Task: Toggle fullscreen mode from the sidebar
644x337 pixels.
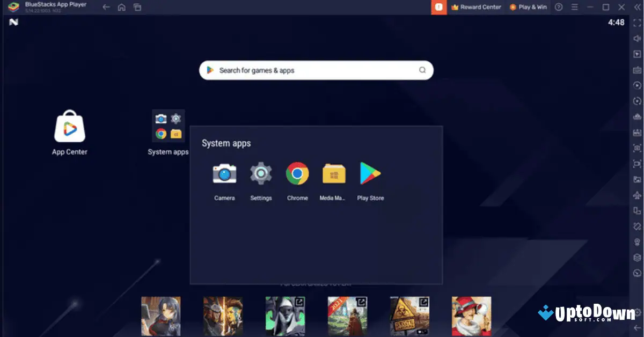Action: [x=636, y=23]
